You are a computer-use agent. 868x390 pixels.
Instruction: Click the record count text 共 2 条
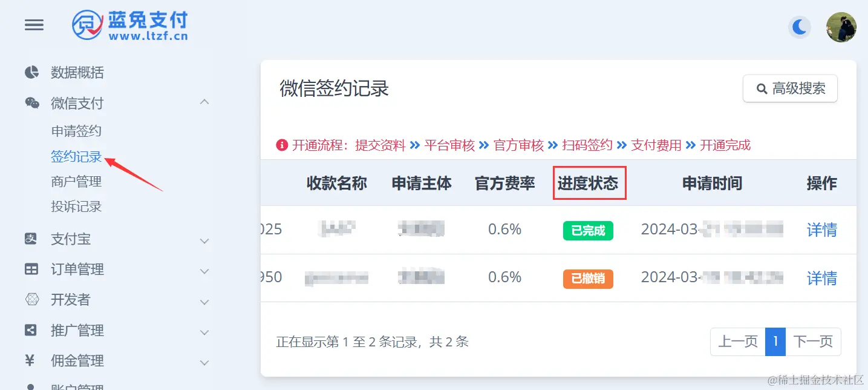(449, 342)
